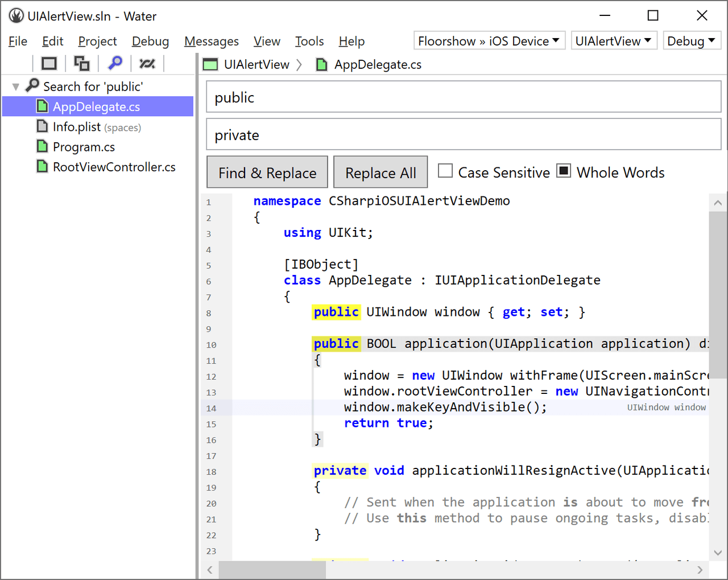
Task: Open the Messages menu
Action: pos(212,42)
